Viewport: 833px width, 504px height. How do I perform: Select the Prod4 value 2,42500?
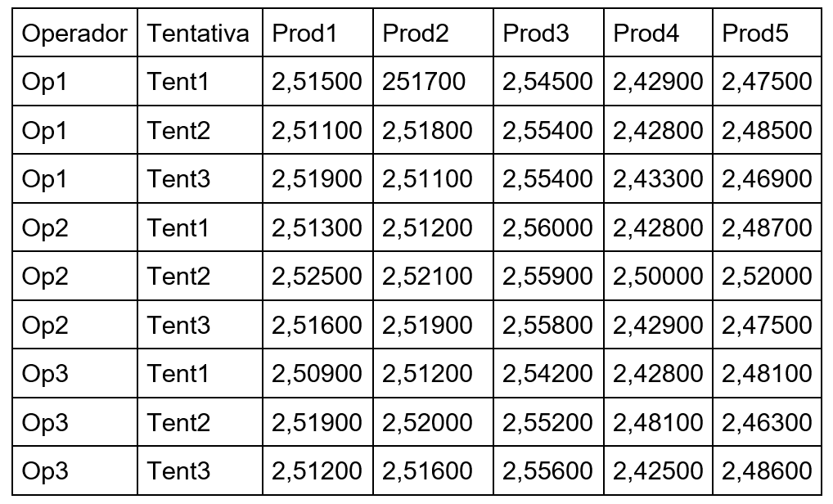pos(658,471)
